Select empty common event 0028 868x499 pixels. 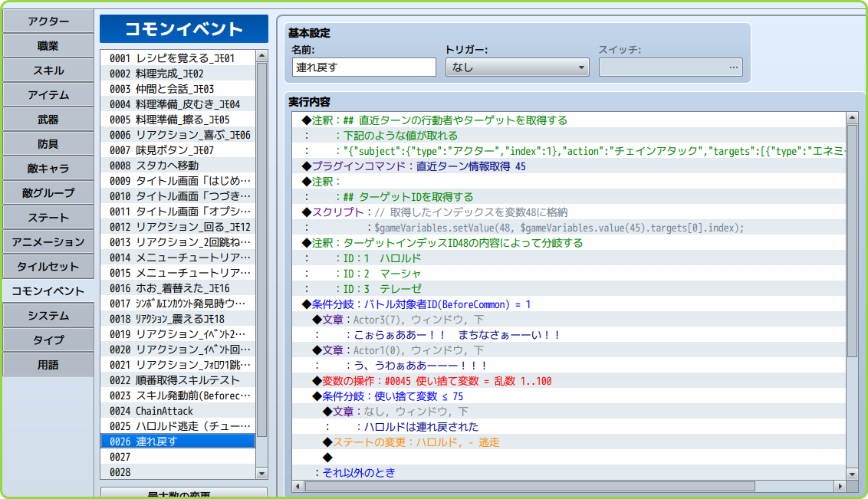tap(178, 472)
